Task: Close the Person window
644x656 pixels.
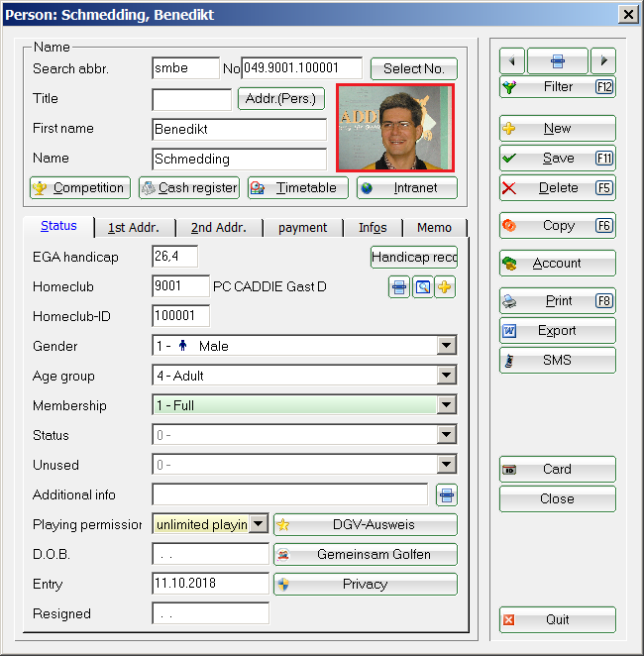Action: (x=628, y=15)
